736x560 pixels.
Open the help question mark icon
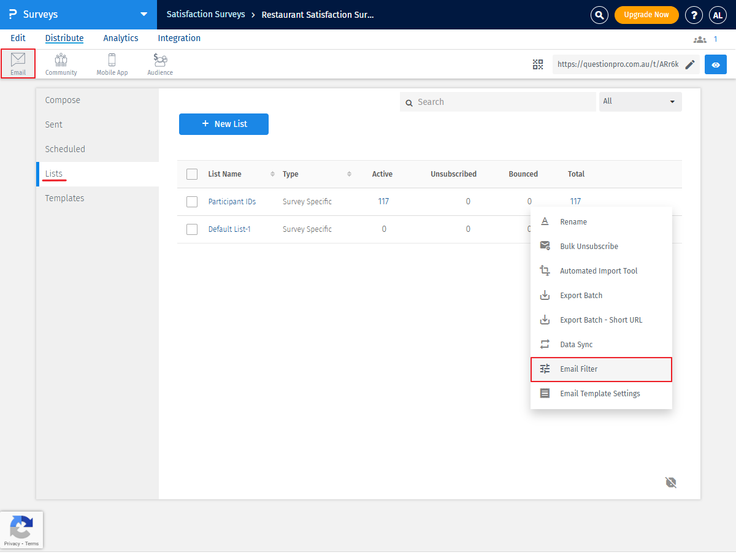694,15
